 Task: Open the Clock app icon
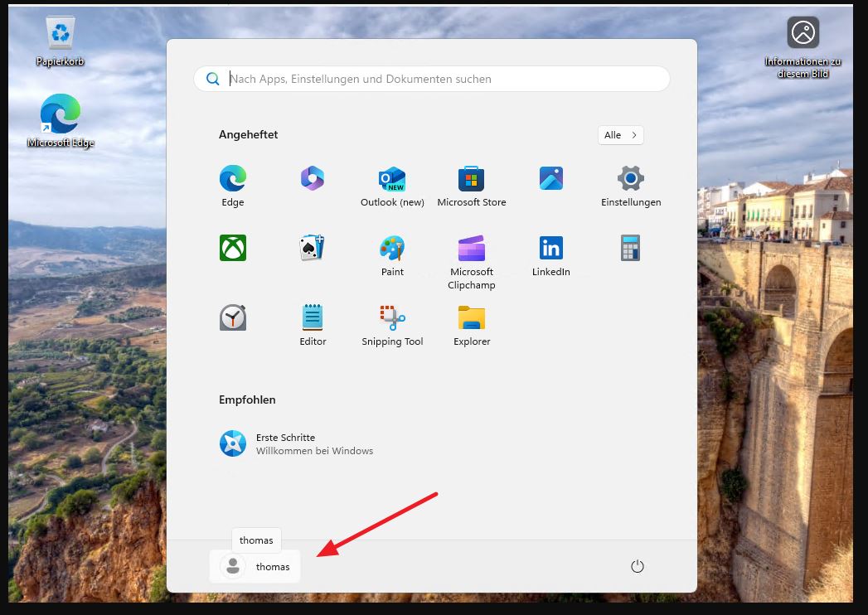[x=233, y=317]
